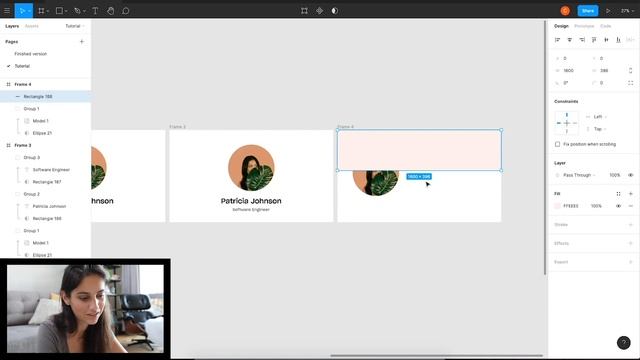The height and width of the screenshot is (360, 640).
Task: Select the Move tool
Action: click(22, 11)
